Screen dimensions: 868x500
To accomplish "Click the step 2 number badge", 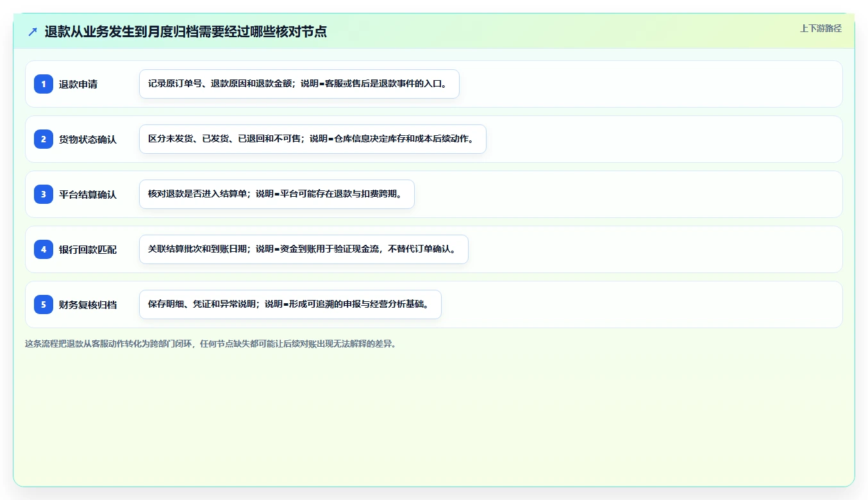I will [x=44, y=139].
